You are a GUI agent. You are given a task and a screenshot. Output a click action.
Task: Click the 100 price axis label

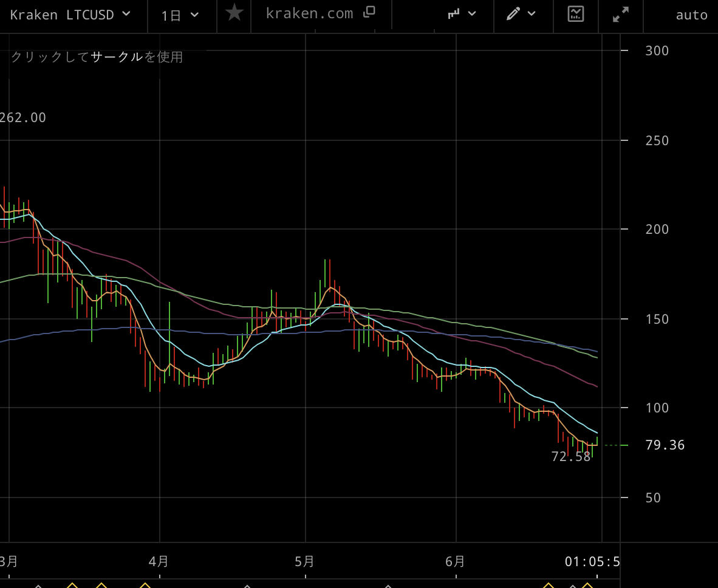[x=657, y=408]
